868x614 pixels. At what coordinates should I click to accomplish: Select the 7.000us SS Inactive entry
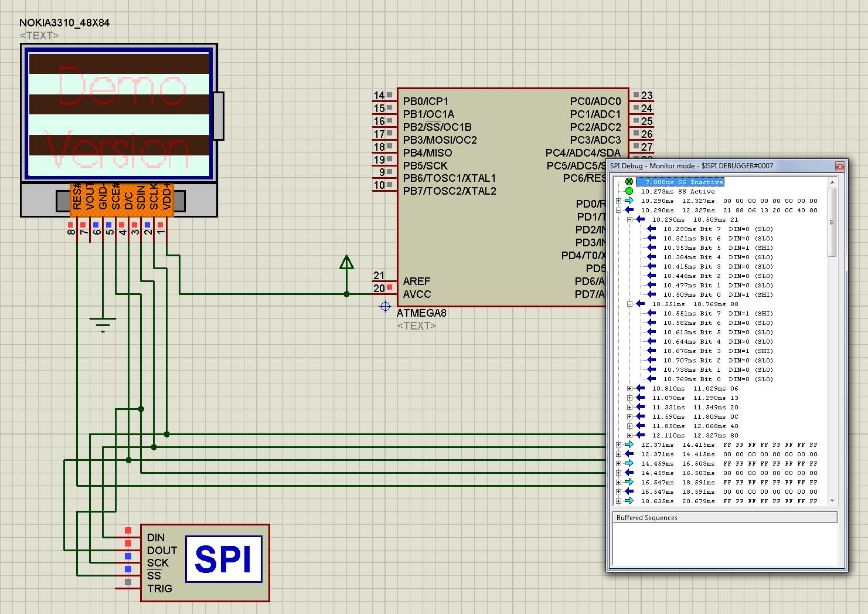click(x=680, y=182)
